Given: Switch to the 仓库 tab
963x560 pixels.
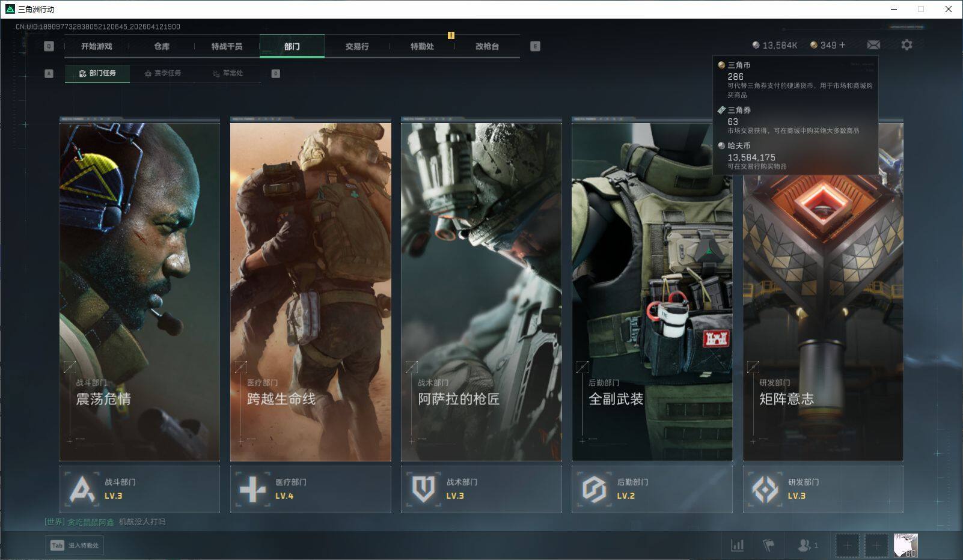Looking at the screenshot, I should click(162, 46).
